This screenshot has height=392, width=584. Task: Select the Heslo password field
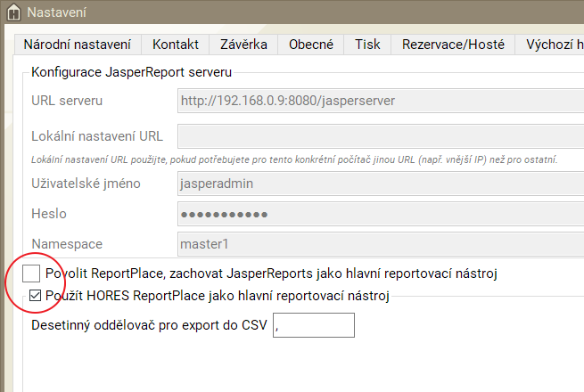point(380,214)
